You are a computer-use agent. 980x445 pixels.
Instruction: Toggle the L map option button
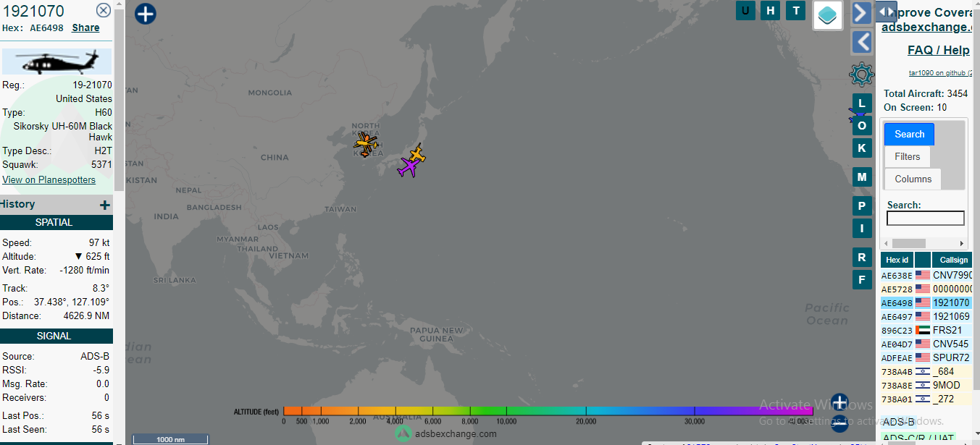(862, 103)
